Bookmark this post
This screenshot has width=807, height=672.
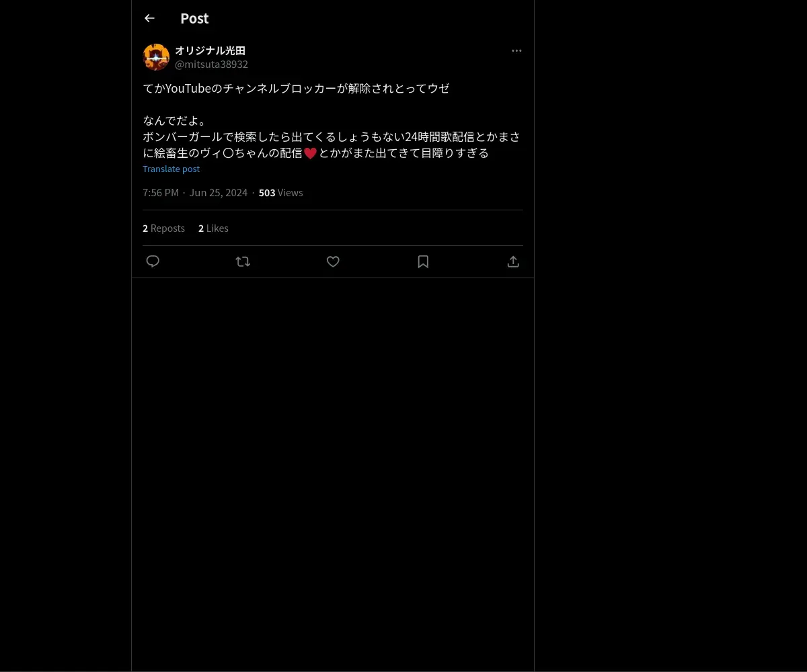(423, 261)
